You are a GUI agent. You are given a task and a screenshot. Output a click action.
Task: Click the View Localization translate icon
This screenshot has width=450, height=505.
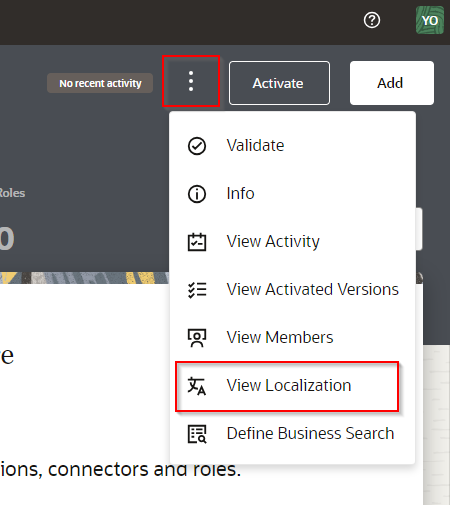pos(197,386)
